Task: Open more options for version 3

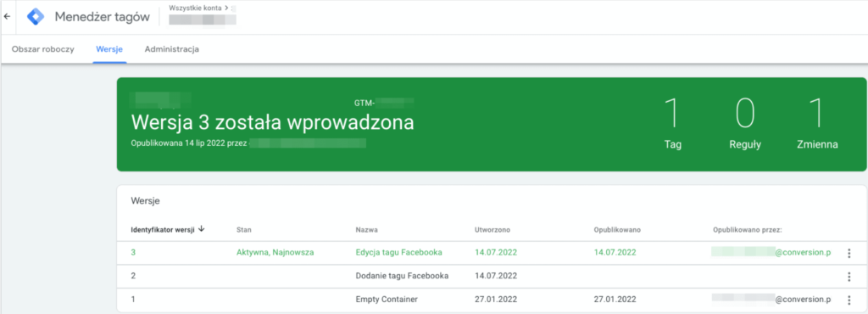Action: coord(849,253)
